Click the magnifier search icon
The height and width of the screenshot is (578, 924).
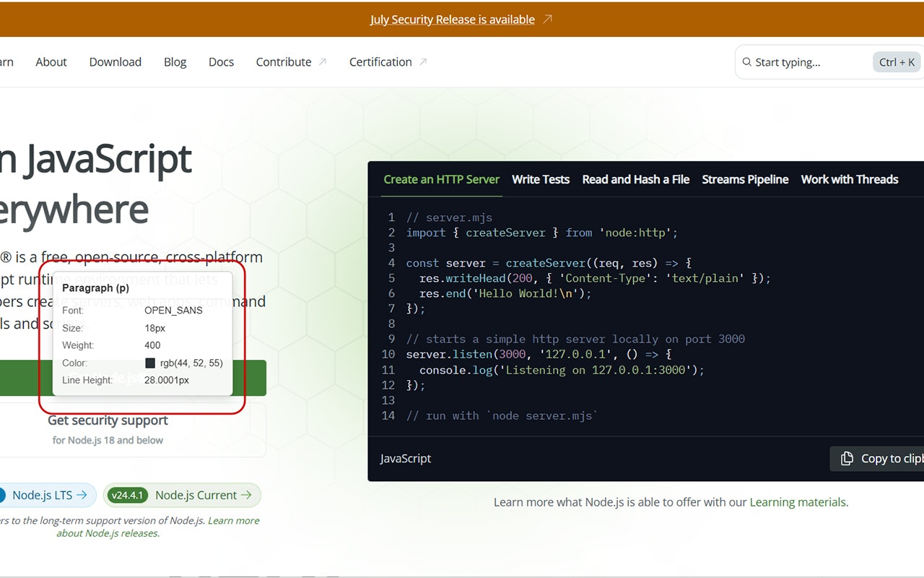[x=747, y=62]
